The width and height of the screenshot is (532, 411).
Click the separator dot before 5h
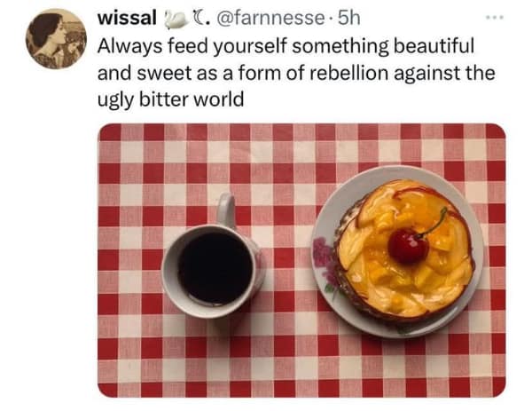(331, 19)
